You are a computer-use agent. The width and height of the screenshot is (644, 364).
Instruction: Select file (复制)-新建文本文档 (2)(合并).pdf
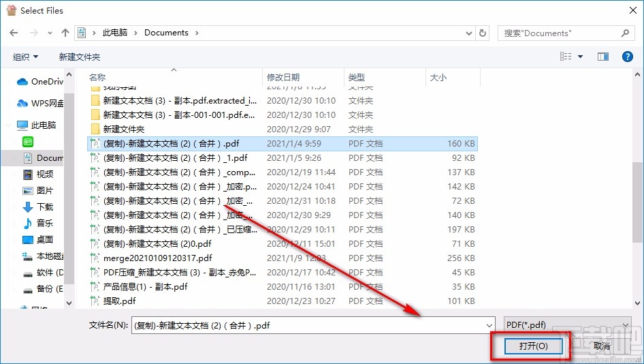point(283,144)
